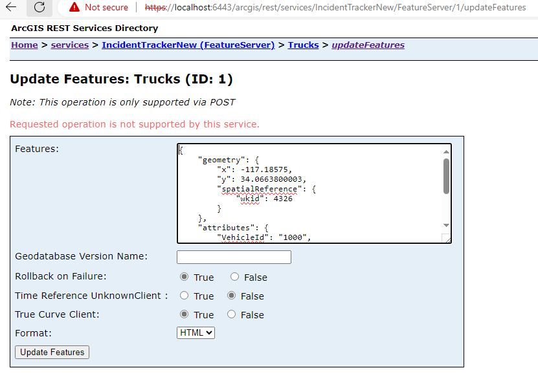Select False for Time Reference UnknownClient

[x=231, y=296]
